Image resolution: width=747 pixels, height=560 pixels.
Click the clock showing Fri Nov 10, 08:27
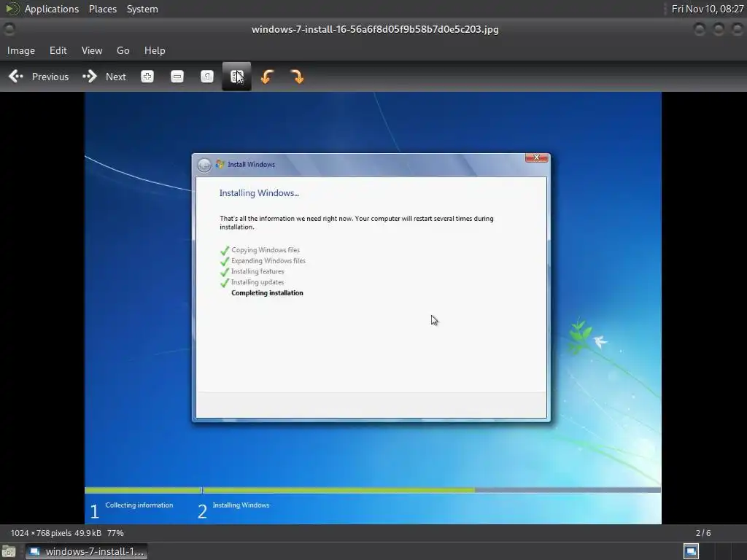(707, 9)
